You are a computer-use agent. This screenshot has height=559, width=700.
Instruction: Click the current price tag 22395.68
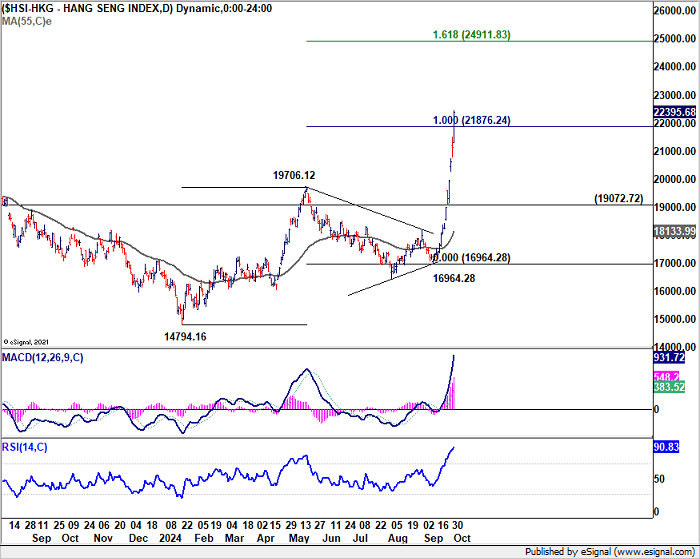(675, 112)
